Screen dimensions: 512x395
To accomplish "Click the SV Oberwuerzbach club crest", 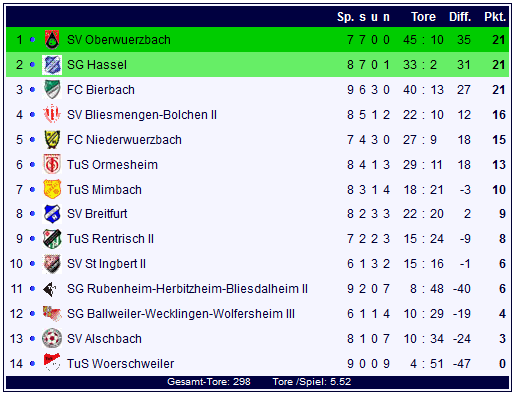I will pos(52,40).
